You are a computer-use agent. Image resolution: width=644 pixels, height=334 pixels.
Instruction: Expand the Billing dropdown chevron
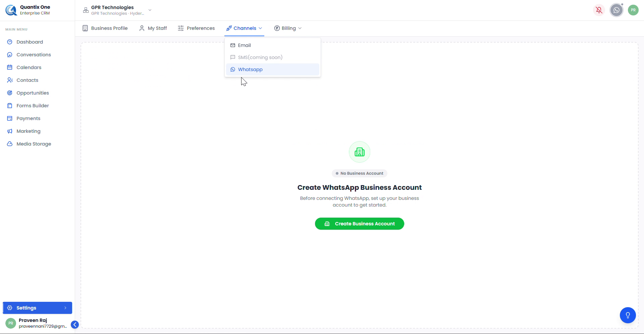pos(300,28)
